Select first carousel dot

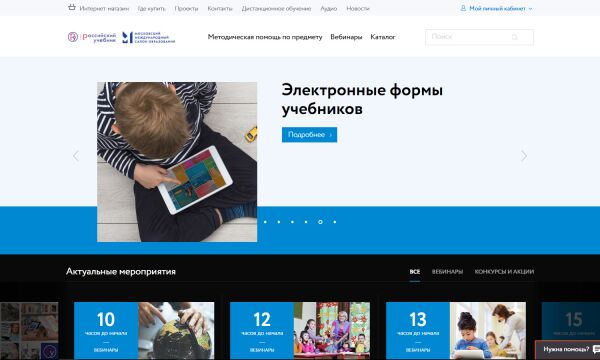265,222
